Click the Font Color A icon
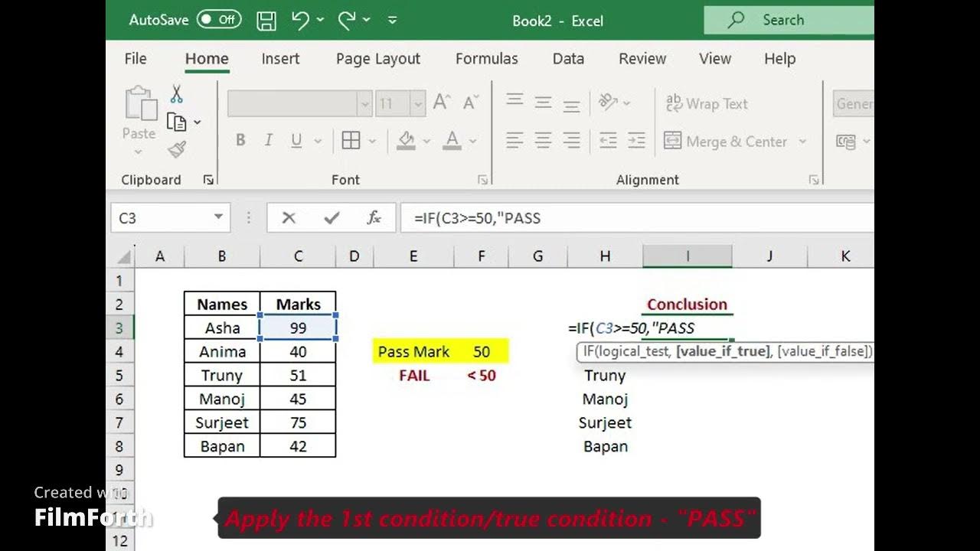 point(452,140)
